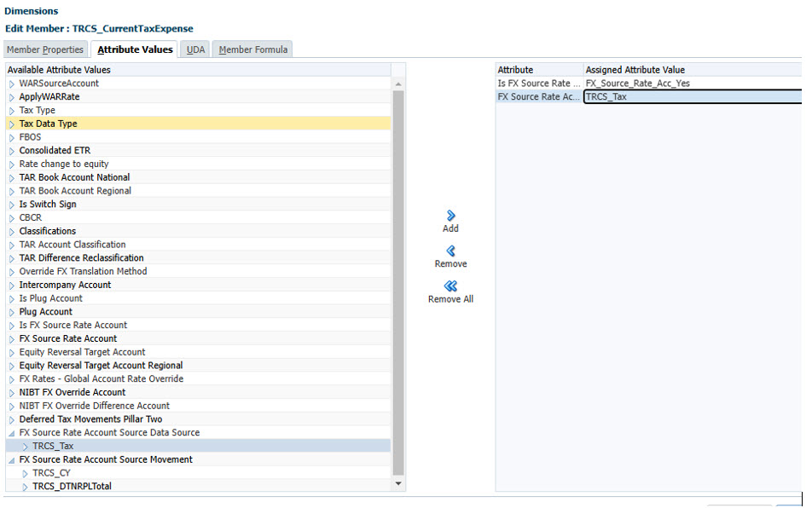Click Assigned Attribute Value column header
This screenshot has width=812, height=508.
coord(693,69)
